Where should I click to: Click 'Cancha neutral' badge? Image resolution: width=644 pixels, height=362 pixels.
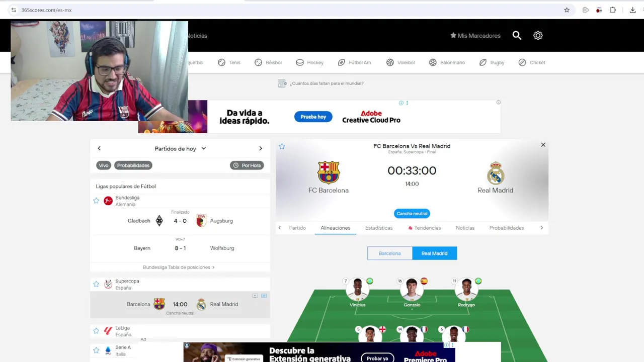(412, 214)
